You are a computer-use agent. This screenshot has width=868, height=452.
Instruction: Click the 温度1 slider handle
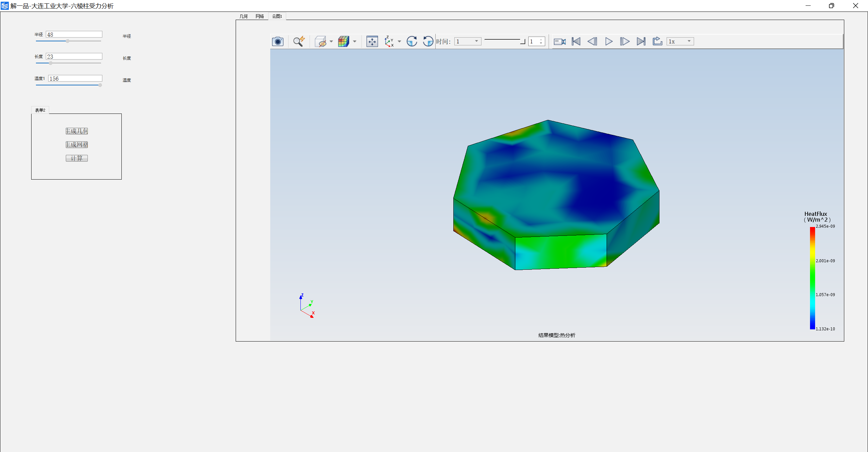[x=100, y=85]
